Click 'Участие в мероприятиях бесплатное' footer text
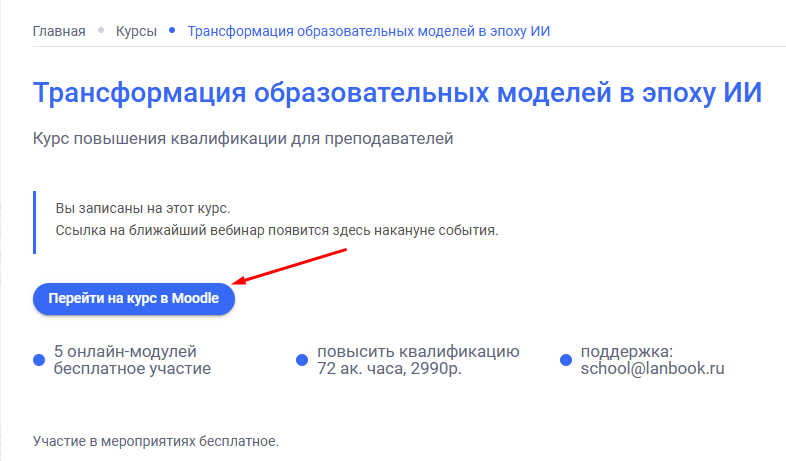Image resolution: width=786 pixels, height=461 pixels. 155,440
